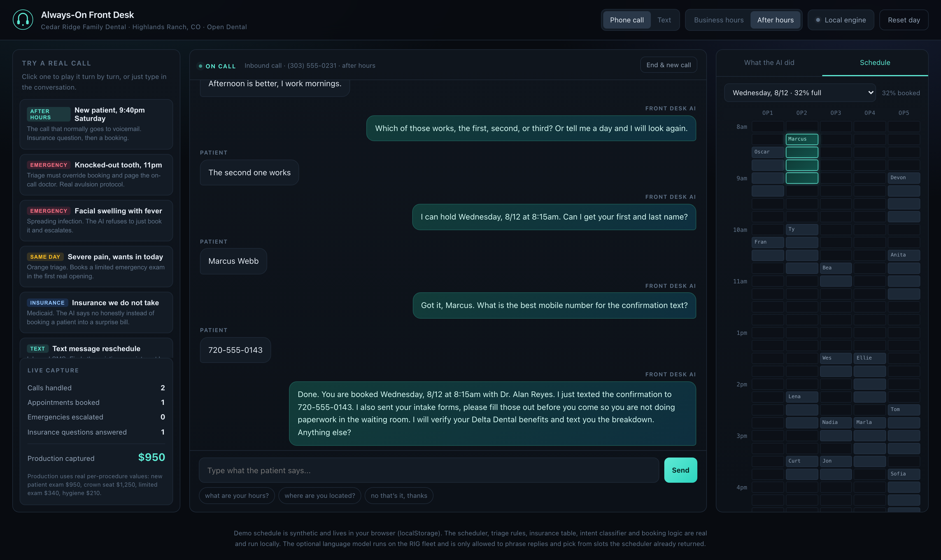Select the Marcus appointment block in OP2
The image size is (941, 560).
802,139
